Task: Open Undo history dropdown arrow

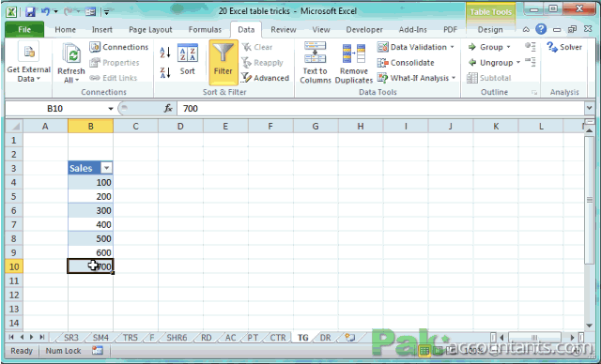Action: [x=56, y=12]
